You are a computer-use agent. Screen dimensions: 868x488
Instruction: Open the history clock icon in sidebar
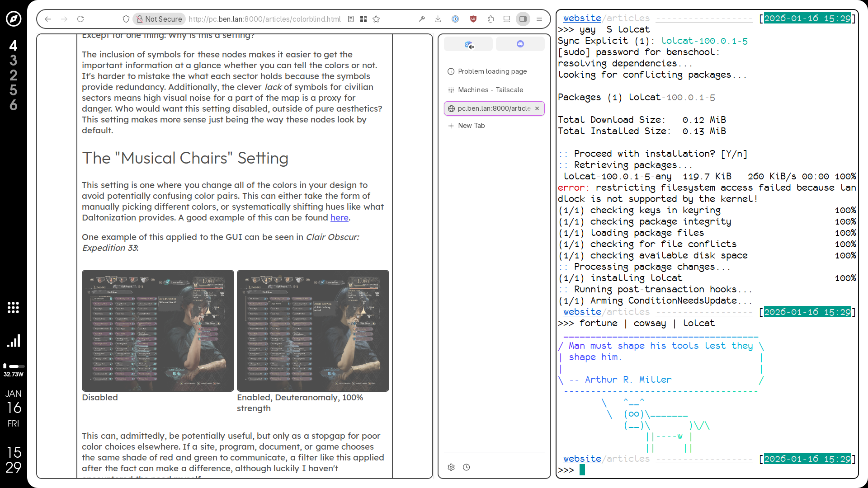pyautogui.click(x=467, y=467)
